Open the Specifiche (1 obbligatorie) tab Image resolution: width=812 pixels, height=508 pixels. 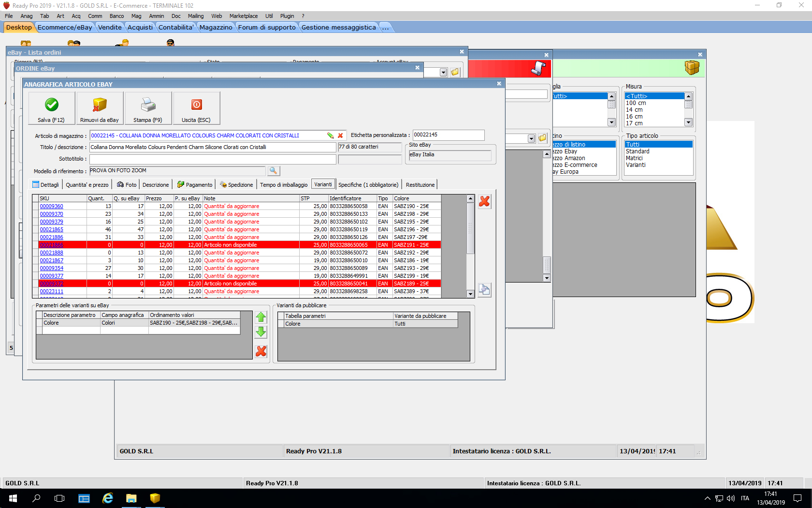click(x=368, y=185)
